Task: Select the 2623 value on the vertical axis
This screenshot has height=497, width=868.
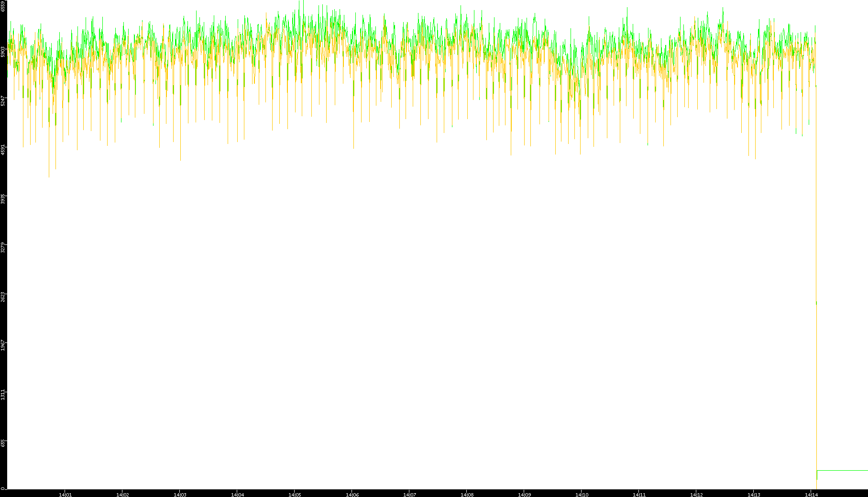Action: [x=3, y=297]
